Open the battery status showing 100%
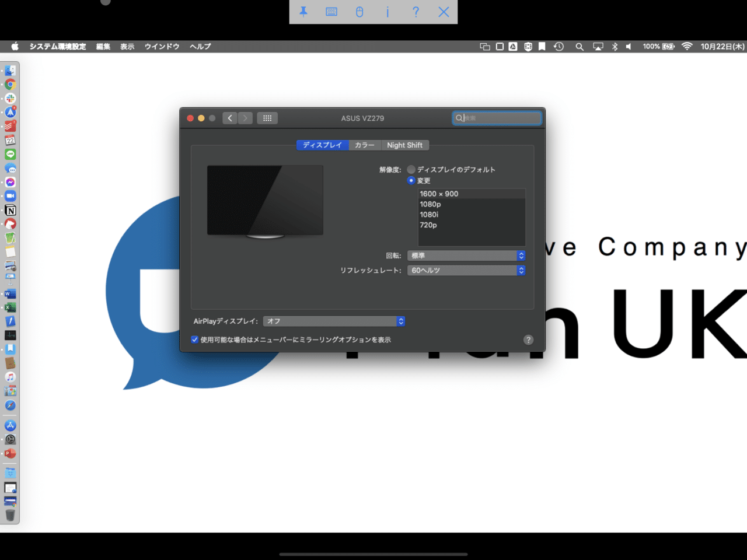The width and height of the screenshot is (747, 560). point(658,47)
